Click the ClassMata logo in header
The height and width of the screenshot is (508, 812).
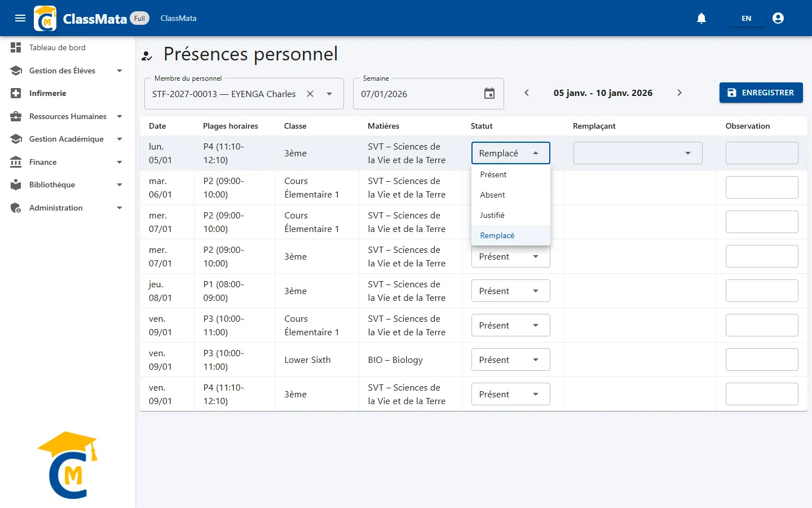click(45, 18)
